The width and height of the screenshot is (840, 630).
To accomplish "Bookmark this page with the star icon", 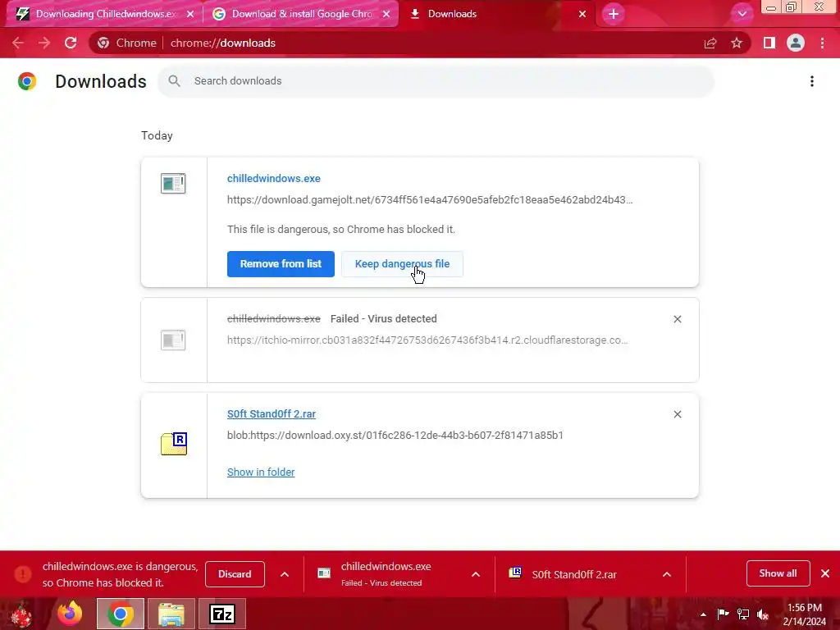I will [x=737, y=43].
